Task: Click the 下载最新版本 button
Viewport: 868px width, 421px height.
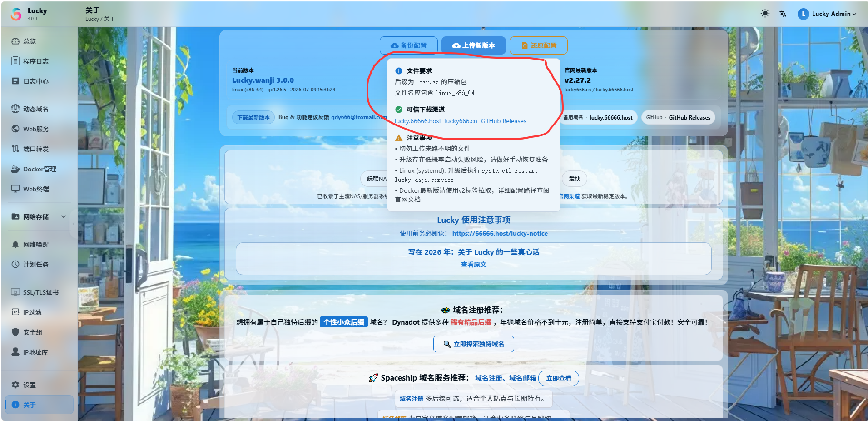Action: pyautogui.click(x=253, y=118)
